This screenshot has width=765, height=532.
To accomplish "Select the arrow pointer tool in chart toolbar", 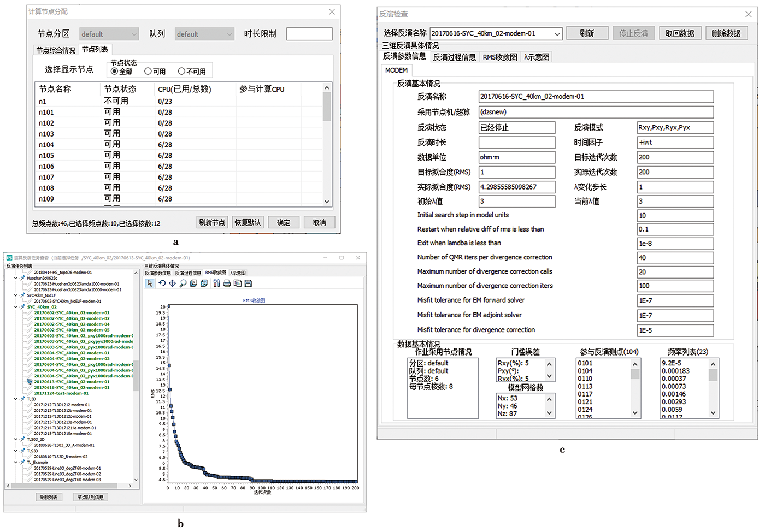I will pos(150,283).
